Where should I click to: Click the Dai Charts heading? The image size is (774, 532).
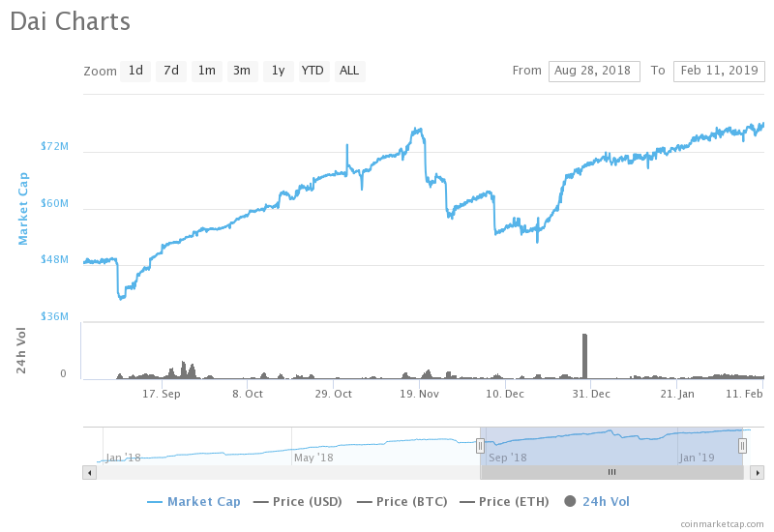[70, 22]
